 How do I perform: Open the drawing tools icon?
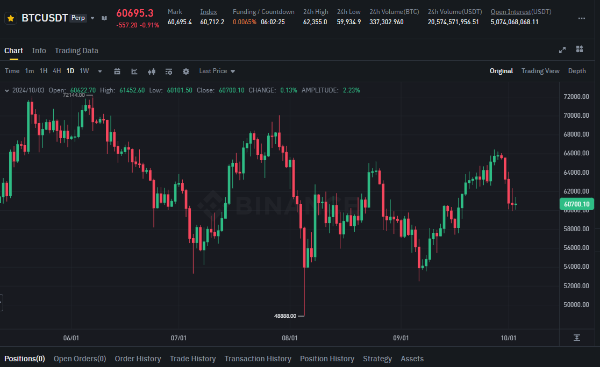click(134, 71)
